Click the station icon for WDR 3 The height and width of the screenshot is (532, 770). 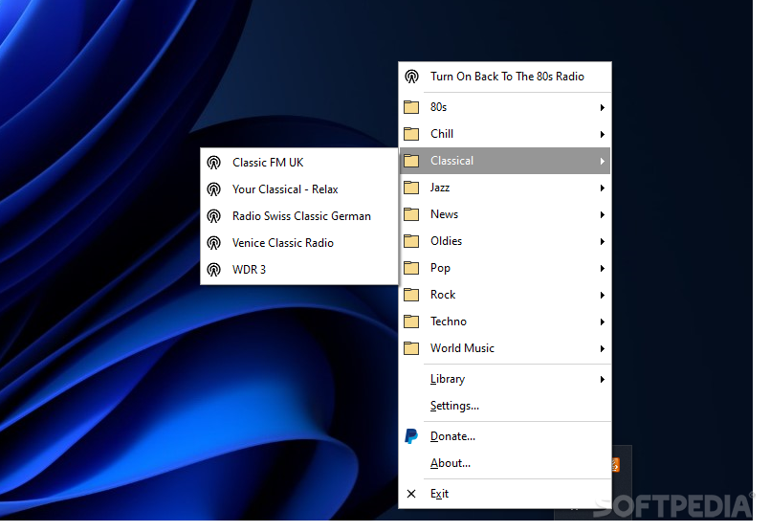[x=213, y=270]
